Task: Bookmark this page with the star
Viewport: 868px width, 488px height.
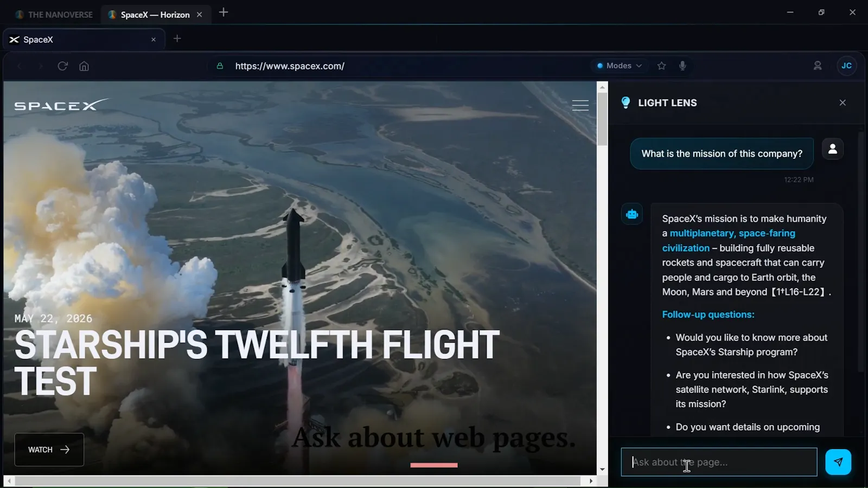Action: [x=661, y=66]
